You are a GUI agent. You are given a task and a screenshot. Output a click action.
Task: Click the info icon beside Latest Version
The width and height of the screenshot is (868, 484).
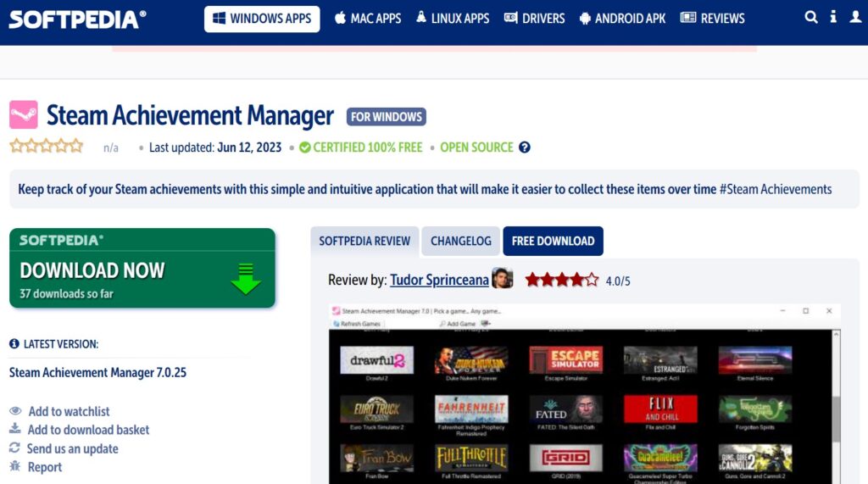tap(14, 344)
